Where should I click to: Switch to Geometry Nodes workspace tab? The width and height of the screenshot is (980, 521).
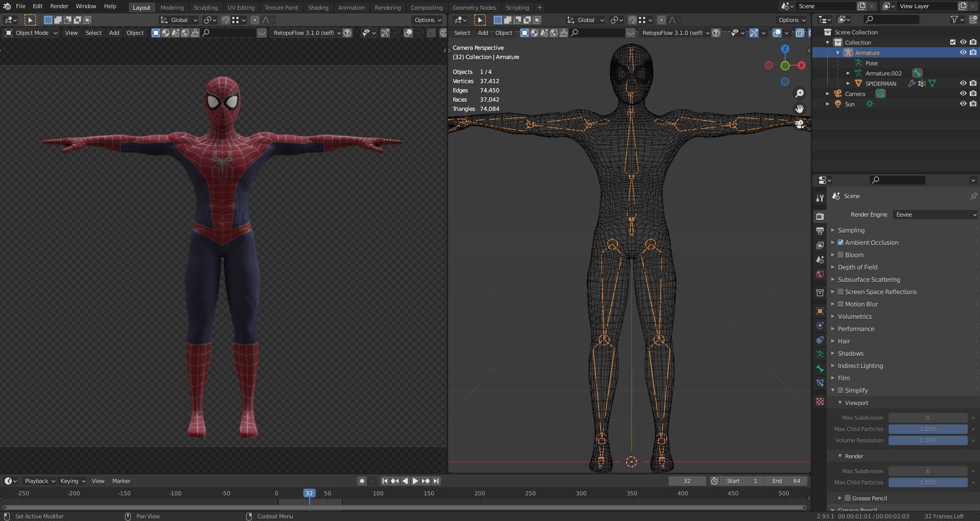[474, 8]
